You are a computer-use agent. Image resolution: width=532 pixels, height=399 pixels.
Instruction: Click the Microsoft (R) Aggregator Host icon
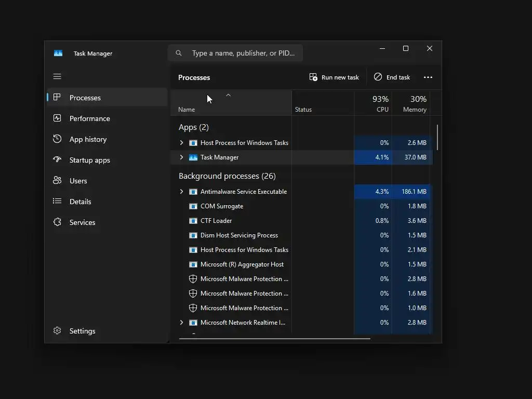pyautogui.click(x=193, y=264)
